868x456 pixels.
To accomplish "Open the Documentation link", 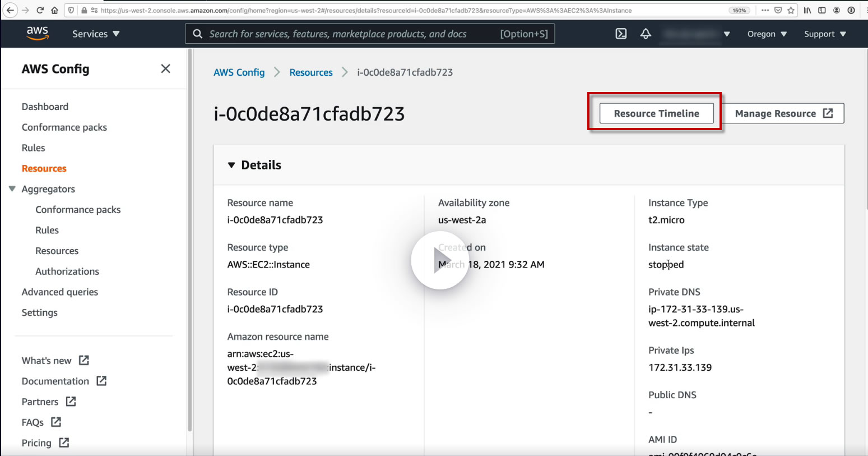I will coord(55,381).
